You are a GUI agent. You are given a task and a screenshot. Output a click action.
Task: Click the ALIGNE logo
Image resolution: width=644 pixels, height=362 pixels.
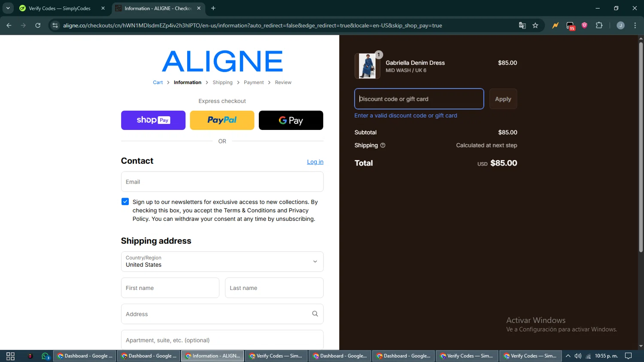[222, 61]
